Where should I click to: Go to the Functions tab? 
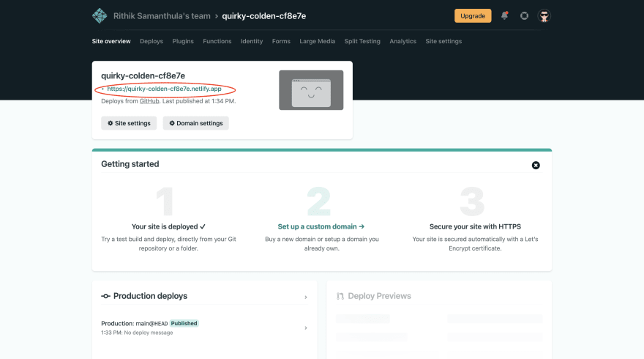(217, 41)
